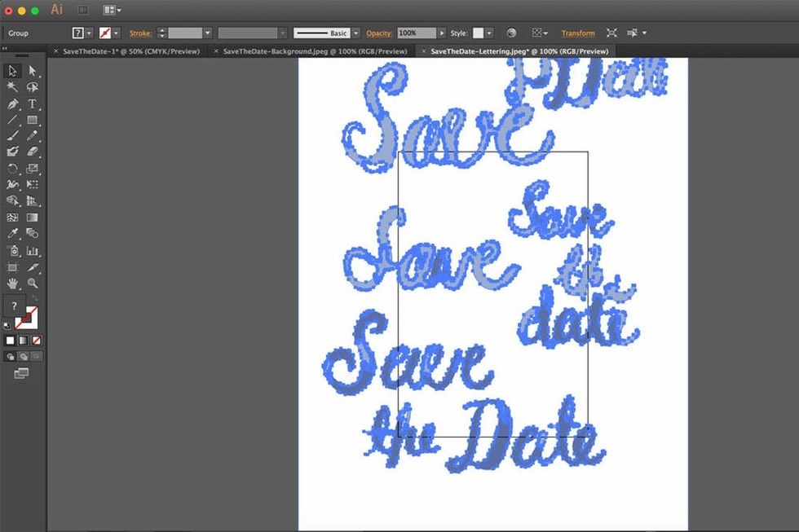Activate the Zoom magnifier tool
Image resolution: width=799 pixels, height=532 pixels.
pos(33,283)
